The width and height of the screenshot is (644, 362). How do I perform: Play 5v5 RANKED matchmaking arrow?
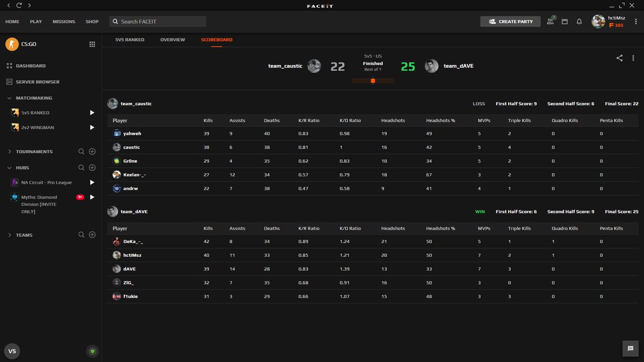[92, 113]
